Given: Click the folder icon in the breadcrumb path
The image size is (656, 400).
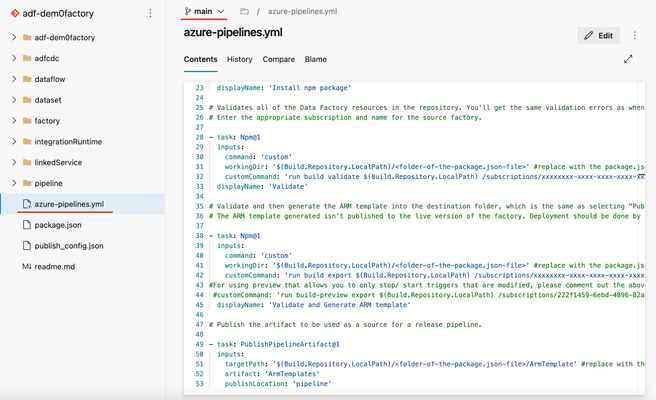Looking at the screenshot, I should pyautogui.click(x=244, y=11).
